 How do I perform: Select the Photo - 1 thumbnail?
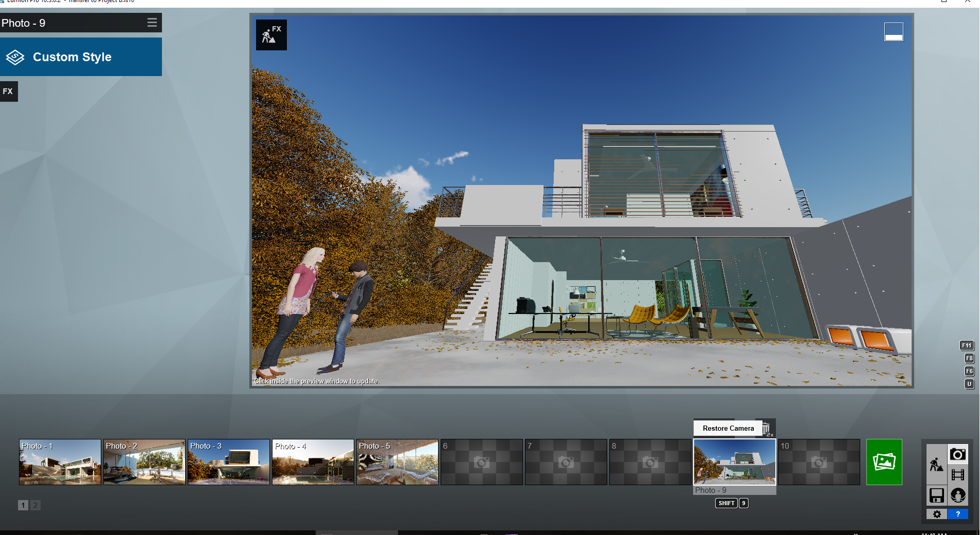click(60, 462)
